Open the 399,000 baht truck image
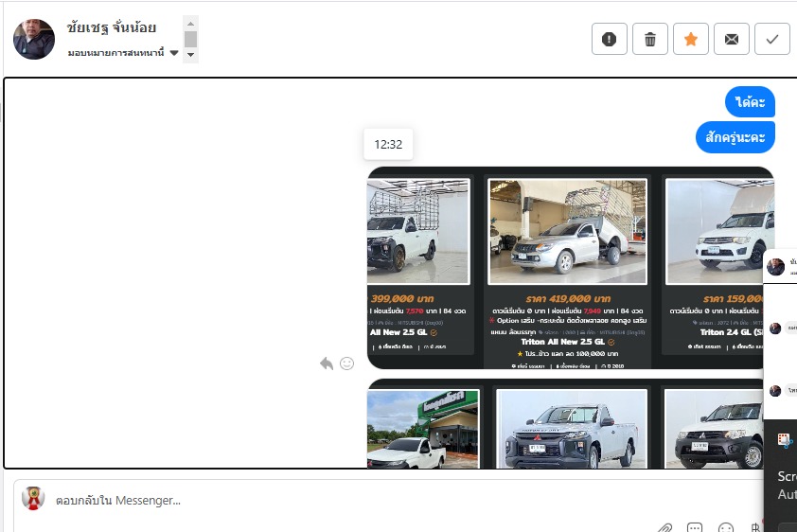Screen dimensions: 797x532 pyautogui.click(x=416, y=232)
